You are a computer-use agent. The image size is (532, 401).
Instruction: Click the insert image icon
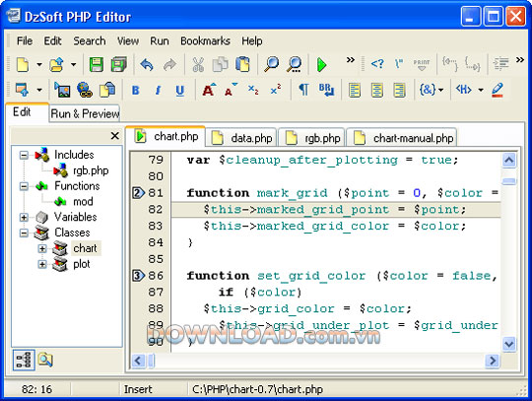tap(62, 90)
